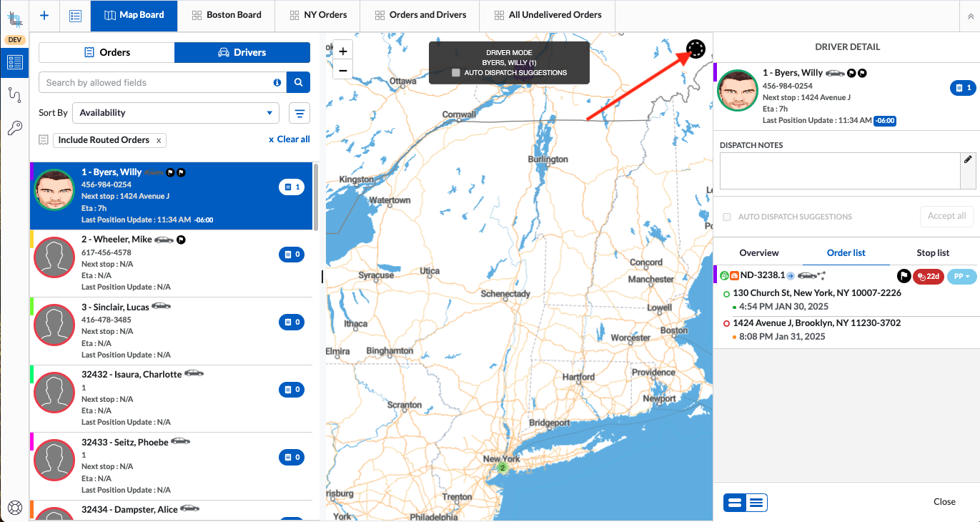Click the orange gauge icon on order ND-3238.1

pyautogui.click(x=734, y=275)
